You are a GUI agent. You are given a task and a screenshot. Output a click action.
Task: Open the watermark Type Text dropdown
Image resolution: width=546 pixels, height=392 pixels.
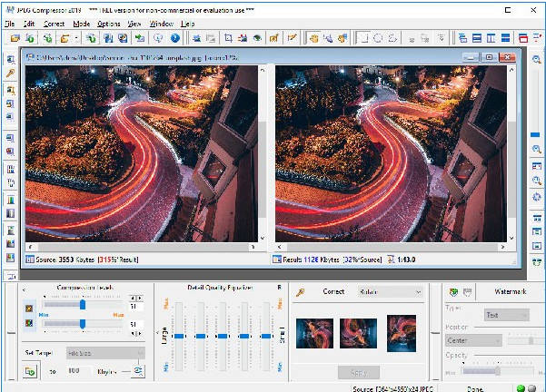[x=507, y=315]
